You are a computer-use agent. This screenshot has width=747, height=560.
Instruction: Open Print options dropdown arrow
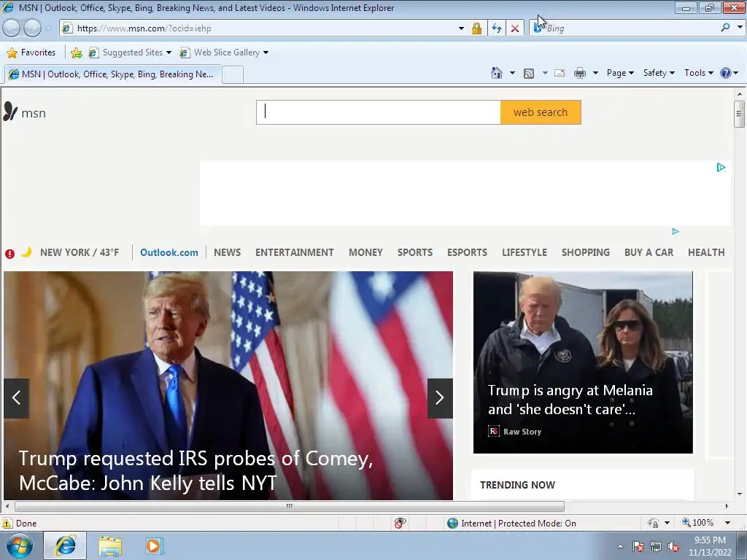click(x=595, y=74)
